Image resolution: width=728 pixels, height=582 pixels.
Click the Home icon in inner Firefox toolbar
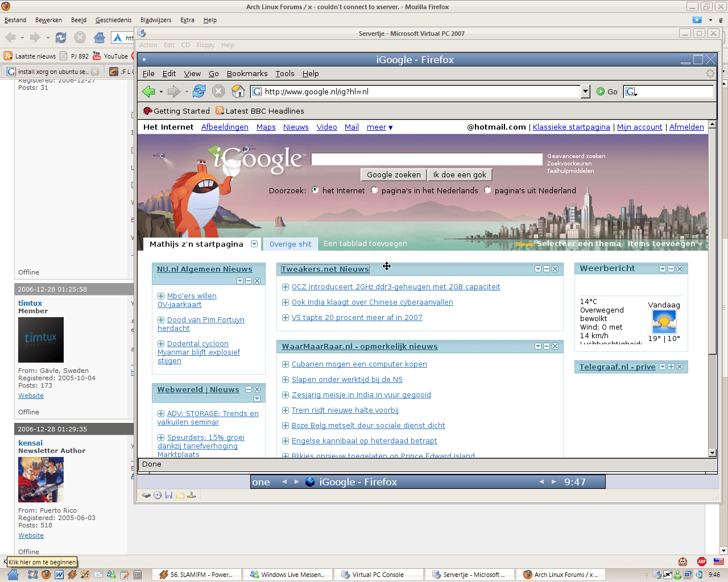238,92
